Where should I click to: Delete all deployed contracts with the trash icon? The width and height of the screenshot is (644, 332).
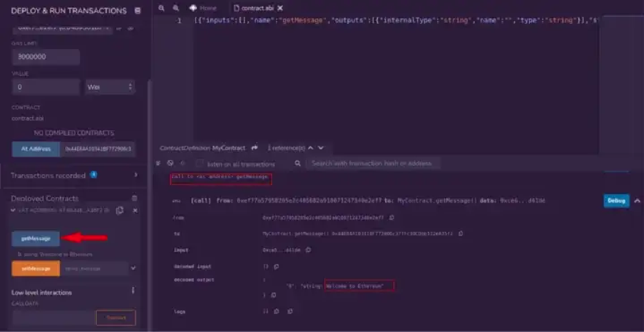(134, 198)
